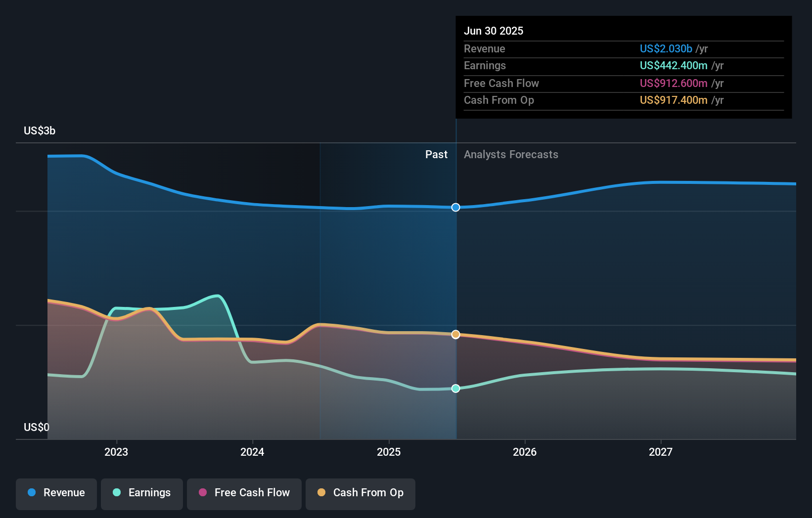This screenshot has width=812, height=518.
Task: Click the blue Revenue data point marker
Action: (x=455, y=207)
